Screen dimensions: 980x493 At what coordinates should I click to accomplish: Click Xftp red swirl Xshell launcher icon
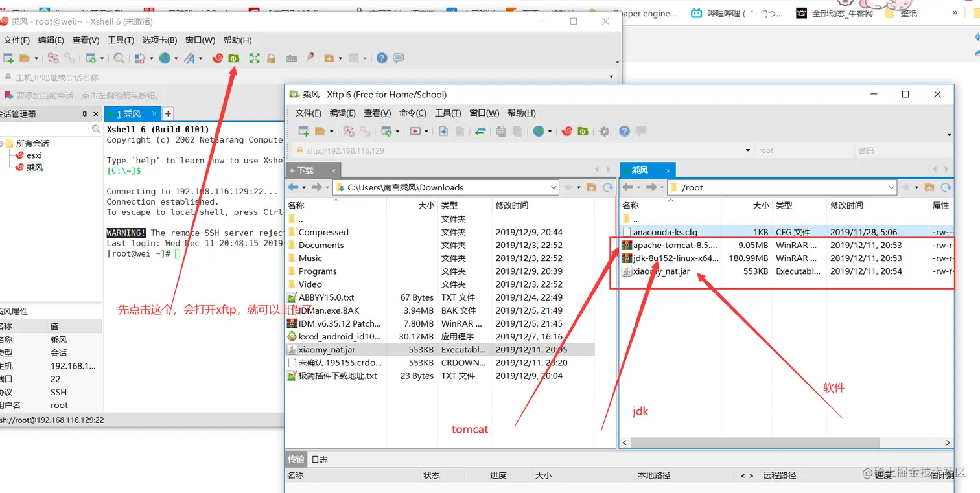[x=567, y=131]
